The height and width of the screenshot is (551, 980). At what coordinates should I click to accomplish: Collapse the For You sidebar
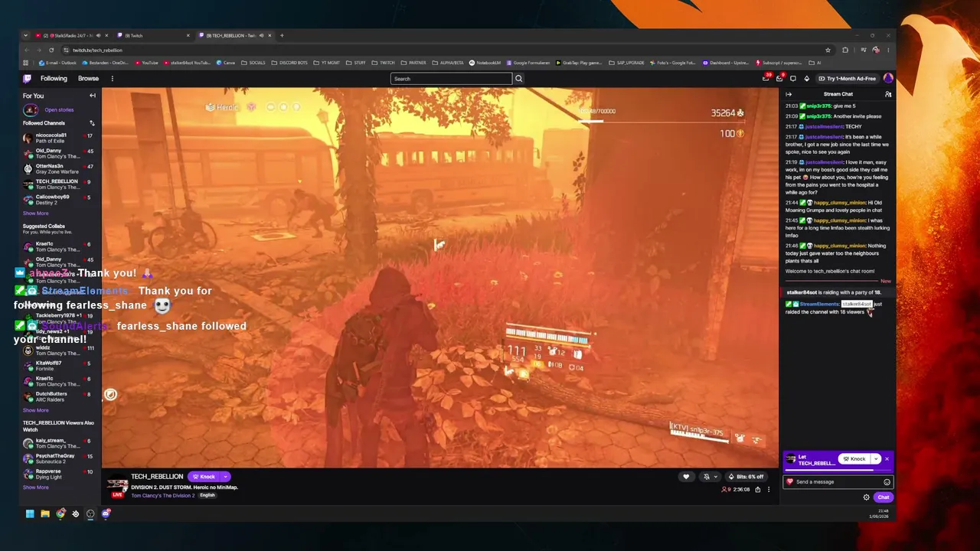[93, 96]
